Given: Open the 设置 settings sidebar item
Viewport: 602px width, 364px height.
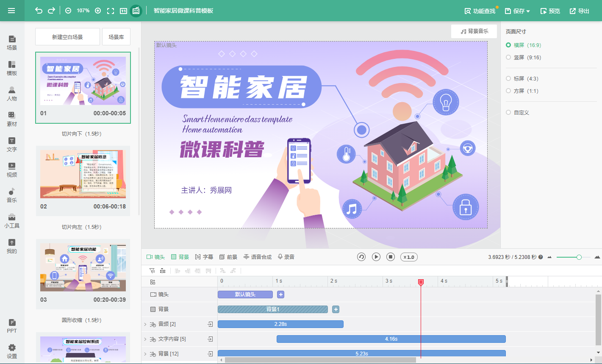Looking at the screenshot, I should [x=12, y=352].
